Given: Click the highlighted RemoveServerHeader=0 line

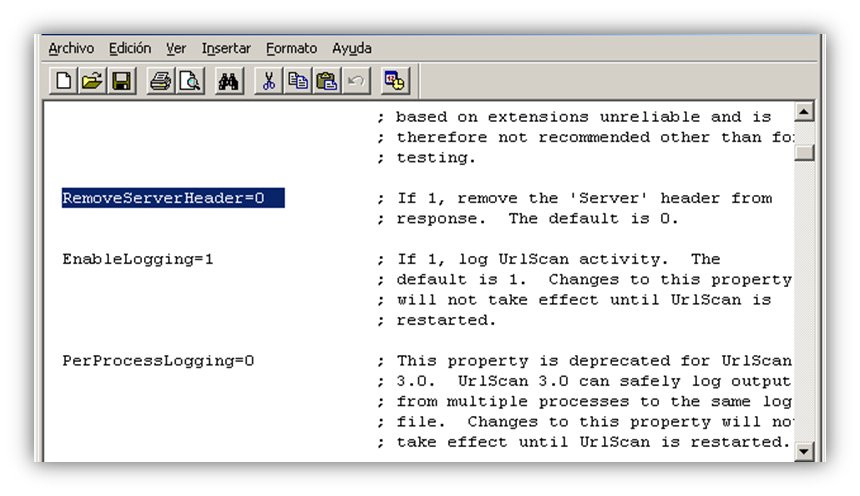Looking at the screenshot, I should [x=173, y=198].
